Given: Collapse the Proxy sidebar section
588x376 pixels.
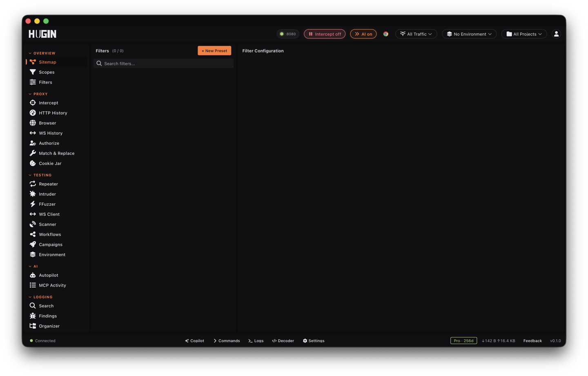Looking at the screenshot, I should pyautogui.click(x=38, y=94).
